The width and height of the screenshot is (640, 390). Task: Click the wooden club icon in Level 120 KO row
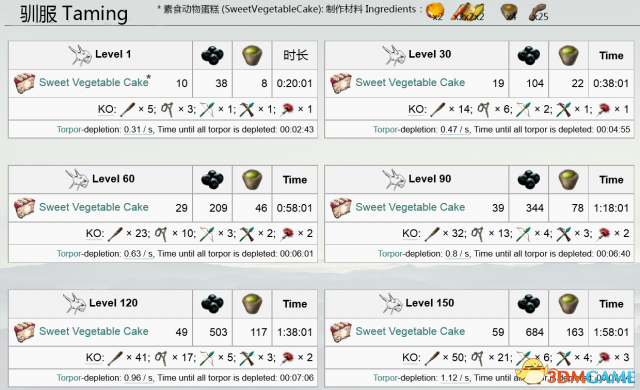(x=116, y=358)
